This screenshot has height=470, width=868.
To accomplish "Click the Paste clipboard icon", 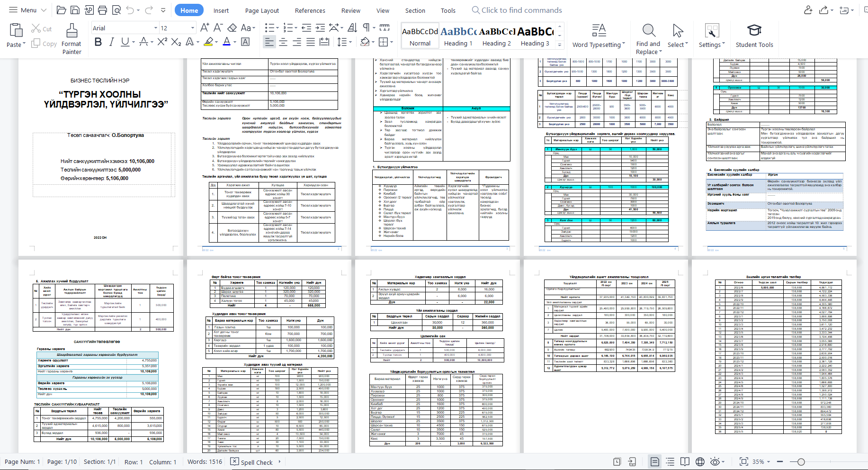I will pos(16,30).
